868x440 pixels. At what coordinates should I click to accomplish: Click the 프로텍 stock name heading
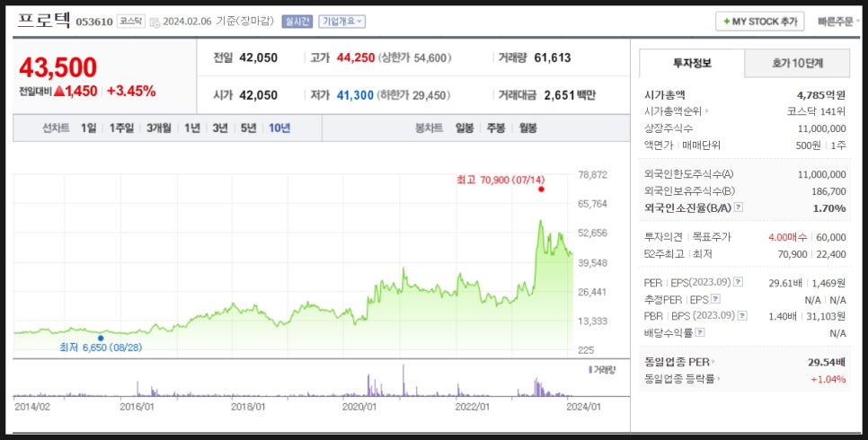[44, 21]
